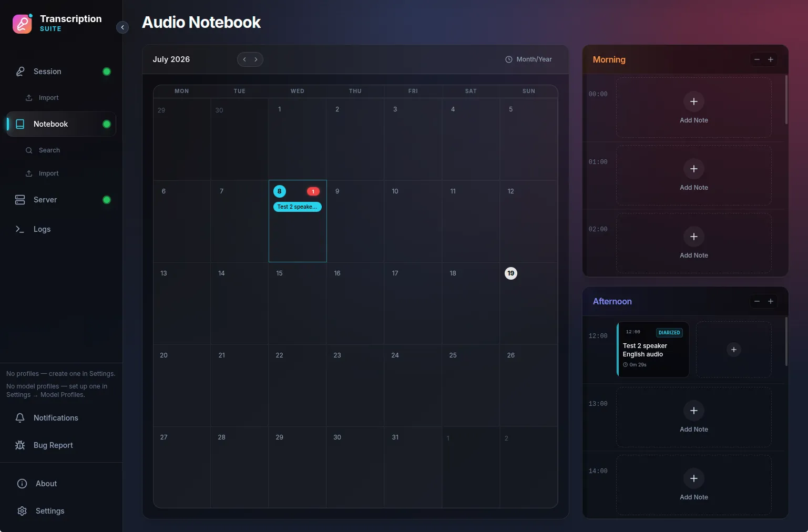
Task: Click the Logs terminal prompt icon
Action: [20, 229]
